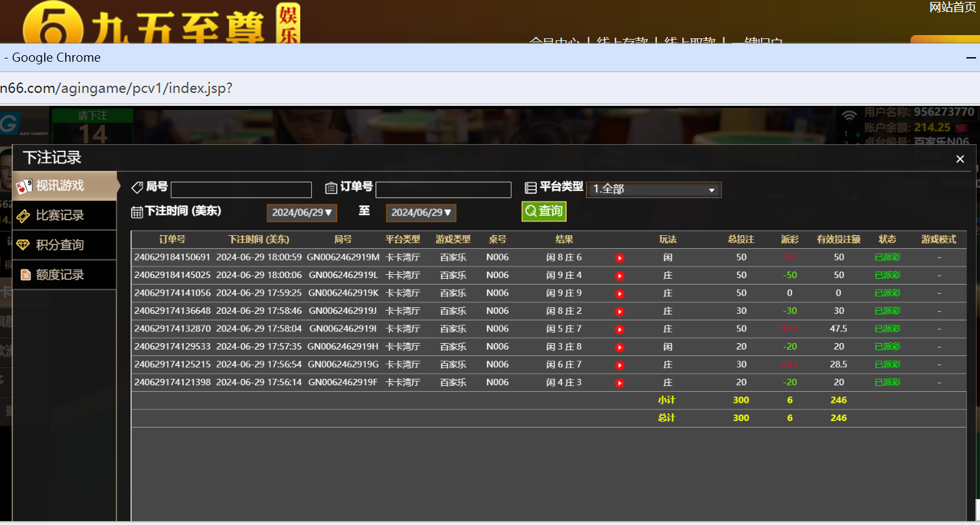Click replay icon for round GN0062462919K
The image size is (980, 525).
(619, 294)
